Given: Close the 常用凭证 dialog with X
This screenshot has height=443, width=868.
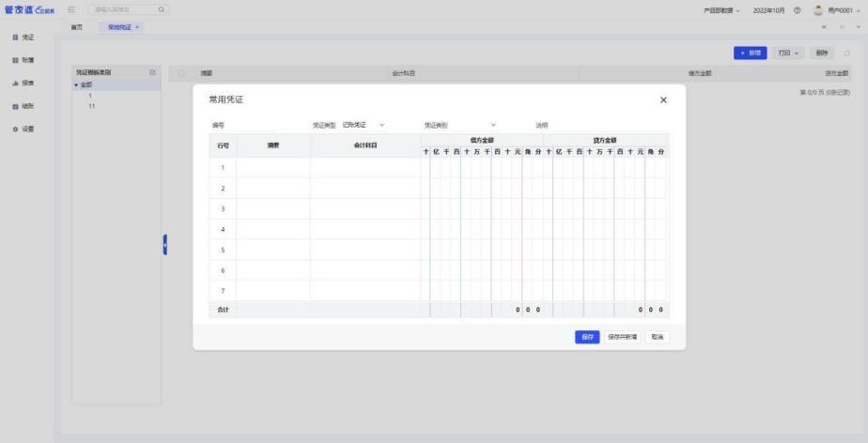Looking at the screenshot, I should pyautogui.click(x=663, y=99).
